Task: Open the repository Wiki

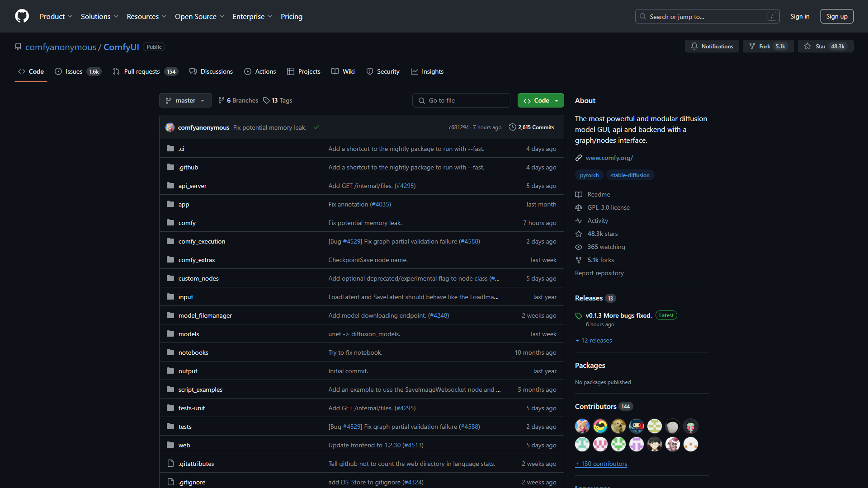Action: click(x=348, y=71)
